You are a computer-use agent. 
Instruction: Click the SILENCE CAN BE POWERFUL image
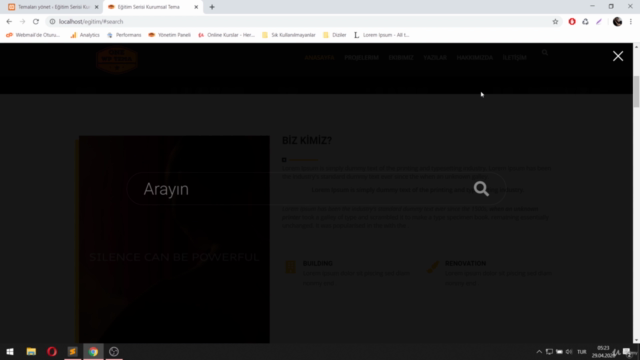click(174, 239)
